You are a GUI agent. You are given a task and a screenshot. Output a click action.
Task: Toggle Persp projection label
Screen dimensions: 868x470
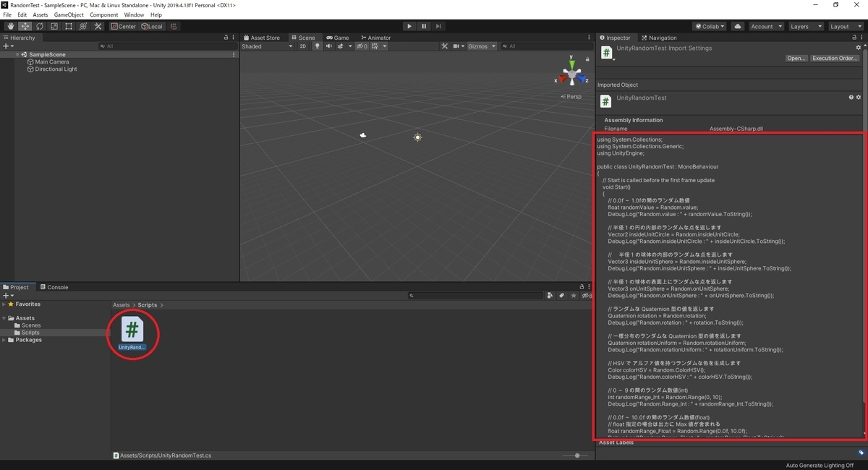pyautogui.click(x=571, y=96)
